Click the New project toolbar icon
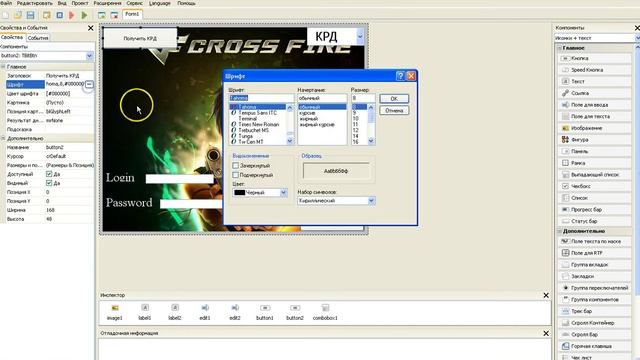 [5, 15]
